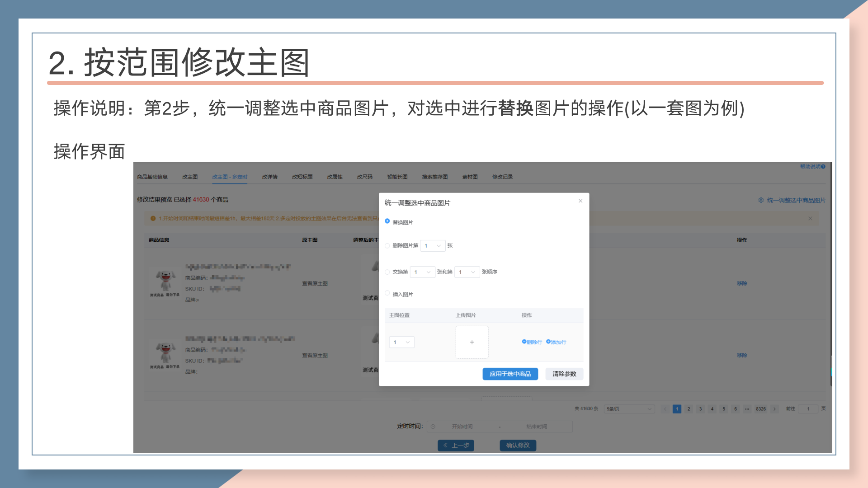
Task: Click the 删除行 minus icon
Action: (x=524, y=342)
